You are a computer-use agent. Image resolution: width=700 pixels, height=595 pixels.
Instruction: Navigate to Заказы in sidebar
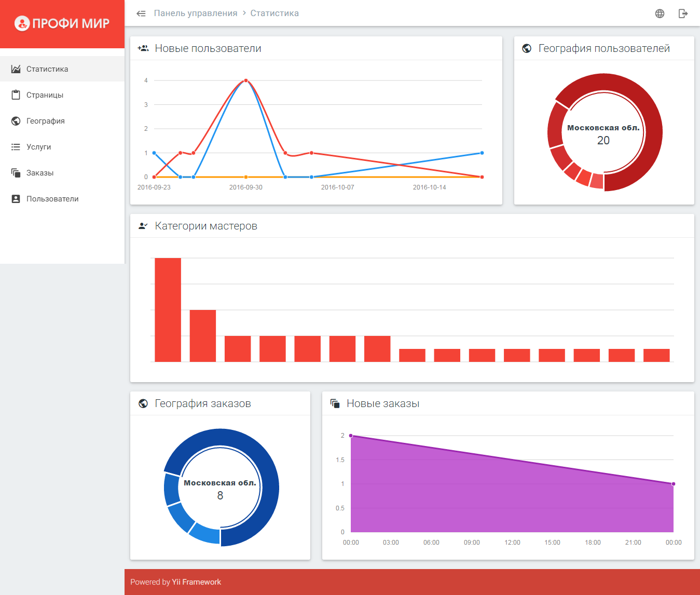(x=62, y=173)
